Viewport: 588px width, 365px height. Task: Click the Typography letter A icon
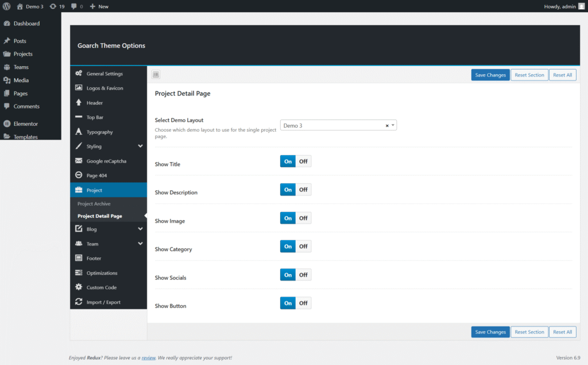78,132
